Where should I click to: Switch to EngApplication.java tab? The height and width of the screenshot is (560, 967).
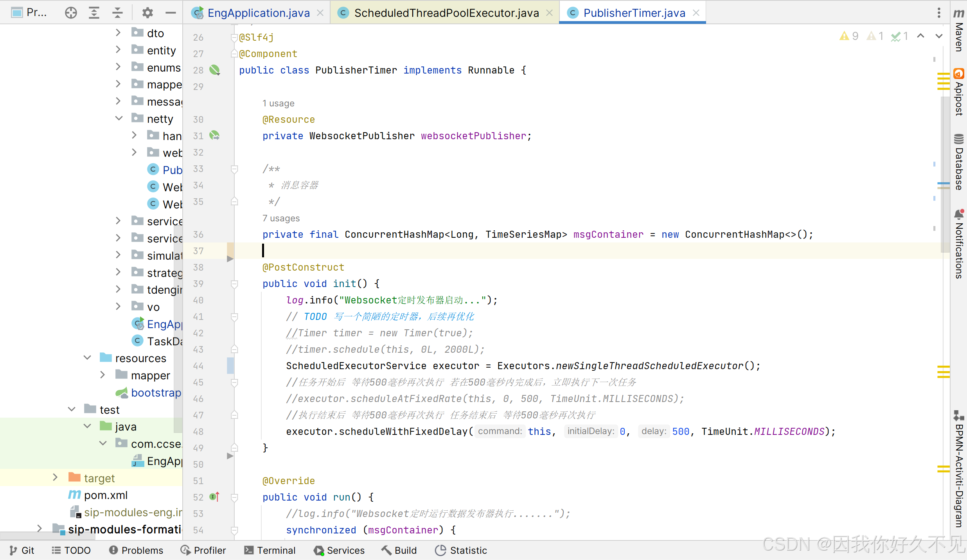coord(258,13)
